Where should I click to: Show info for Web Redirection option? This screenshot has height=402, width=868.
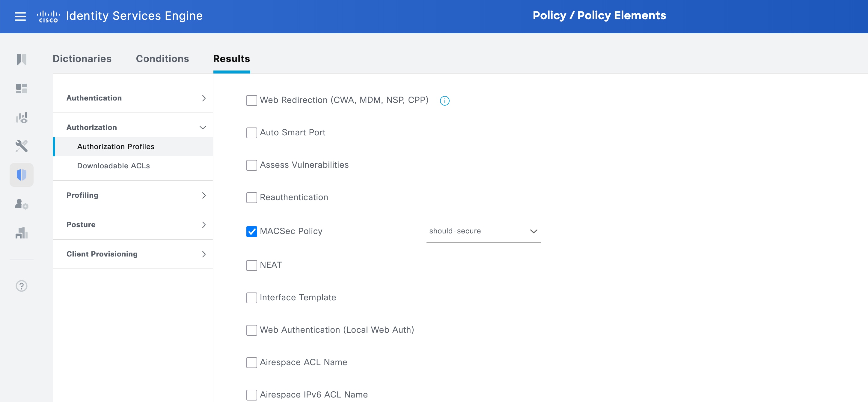tap(444, 101)
